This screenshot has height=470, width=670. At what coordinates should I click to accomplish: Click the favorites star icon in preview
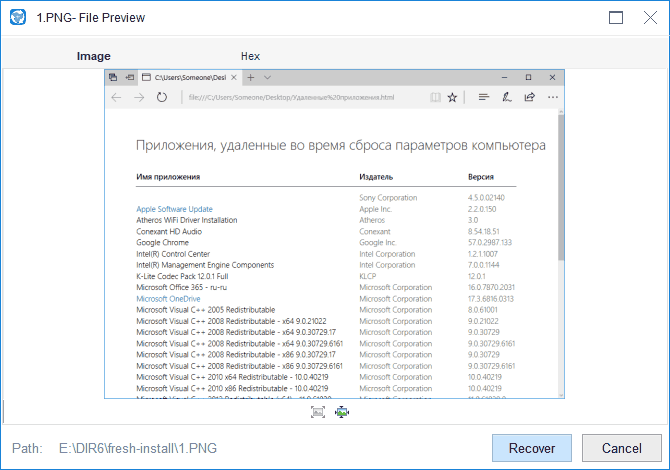coord(452,97)
